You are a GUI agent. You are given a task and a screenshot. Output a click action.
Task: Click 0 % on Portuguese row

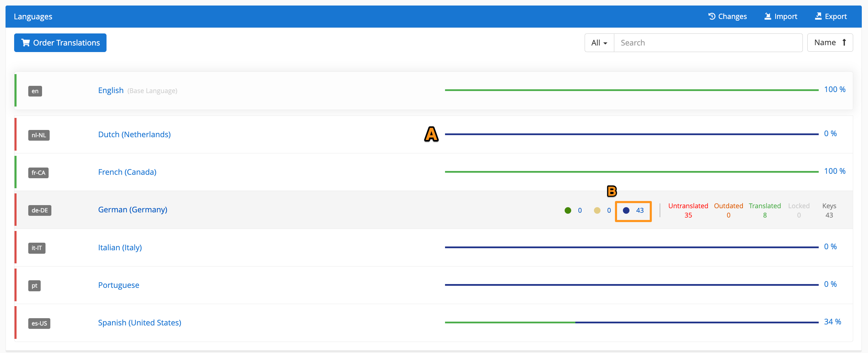830,284
